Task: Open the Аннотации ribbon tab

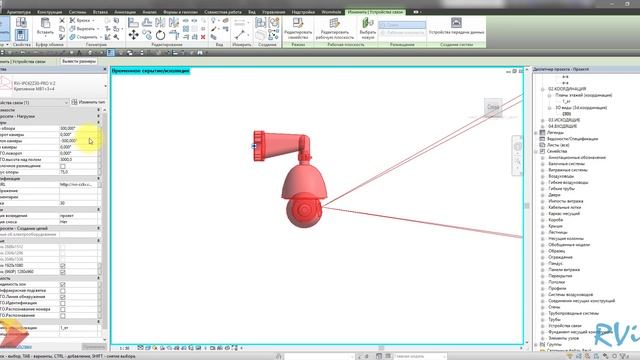Action: (125, 12)
